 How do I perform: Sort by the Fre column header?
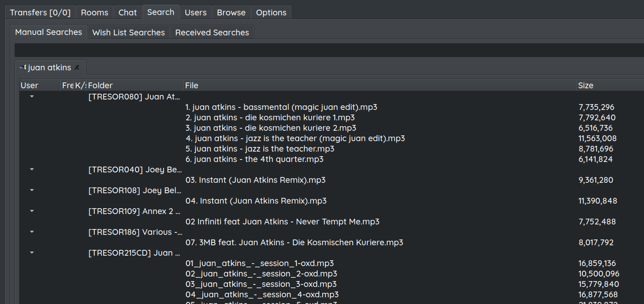click(x=68, y=85)
